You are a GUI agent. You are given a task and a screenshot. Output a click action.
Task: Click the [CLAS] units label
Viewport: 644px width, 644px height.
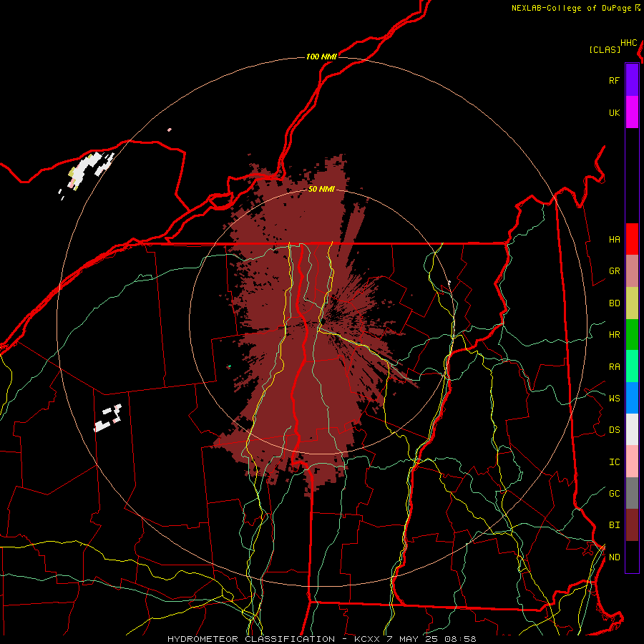point(605,49)
